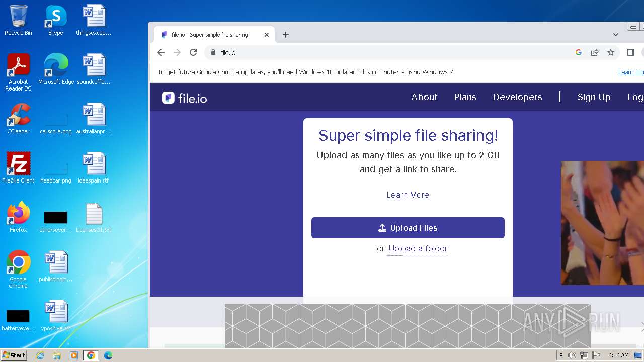Close the file.io browser tab

267,35
